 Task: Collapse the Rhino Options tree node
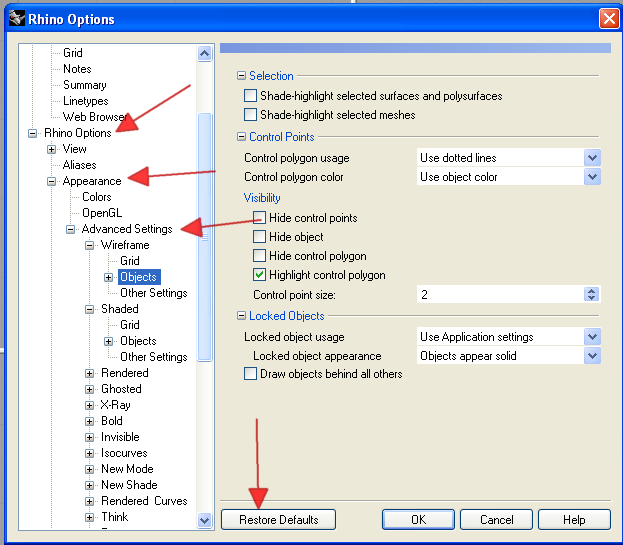(33, 133)
